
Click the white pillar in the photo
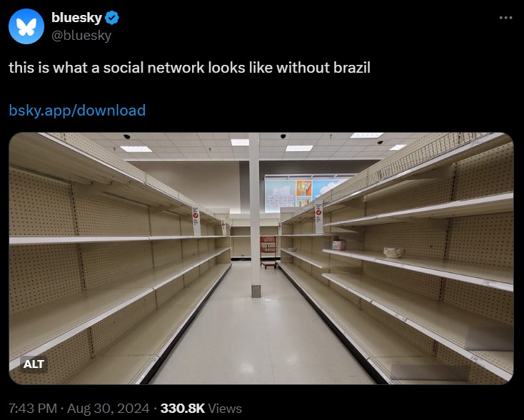[255, 215]
